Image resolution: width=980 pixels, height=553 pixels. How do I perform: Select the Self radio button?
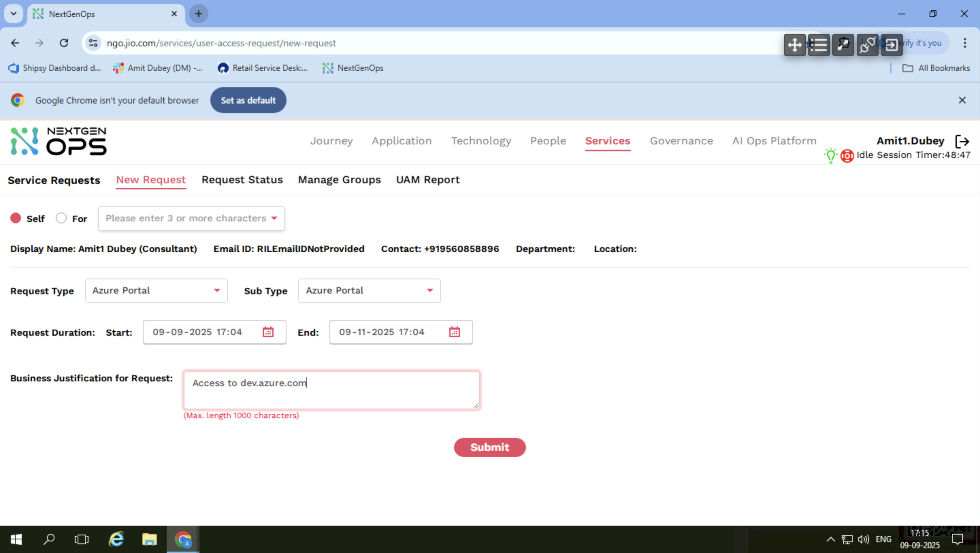(x=16, y=218)
